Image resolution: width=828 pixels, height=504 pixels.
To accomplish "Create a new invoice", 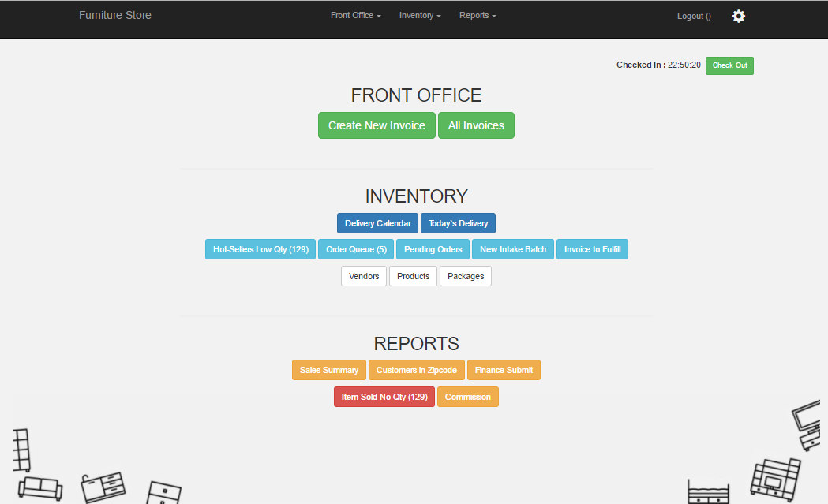I will (x=377, y=125).
